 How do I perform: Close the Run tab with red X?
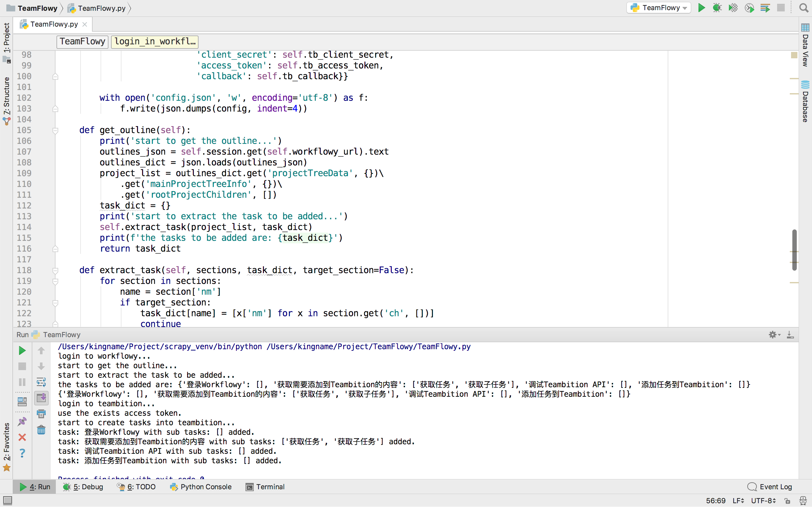tap(22, 437)
